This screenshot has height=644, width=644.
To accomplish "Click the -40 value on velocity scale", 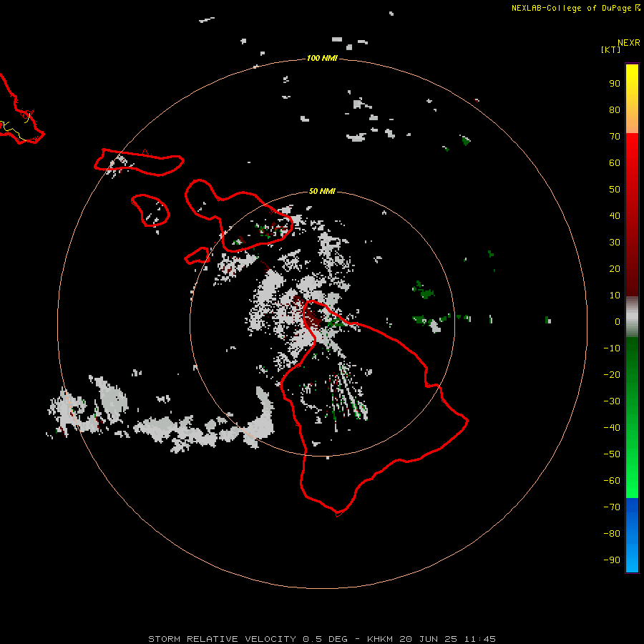I will [x=612, y=428].
